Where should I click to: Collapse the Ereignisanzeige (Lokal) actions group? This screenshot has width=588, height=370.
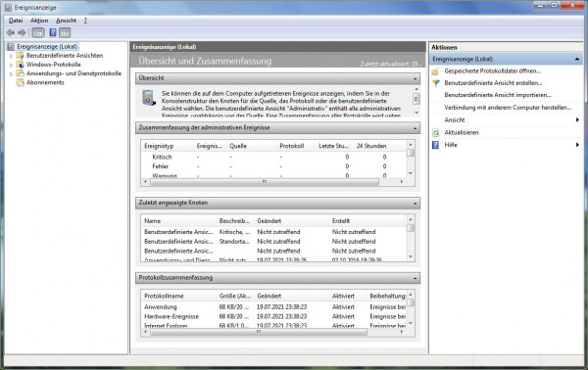[577, 59]
